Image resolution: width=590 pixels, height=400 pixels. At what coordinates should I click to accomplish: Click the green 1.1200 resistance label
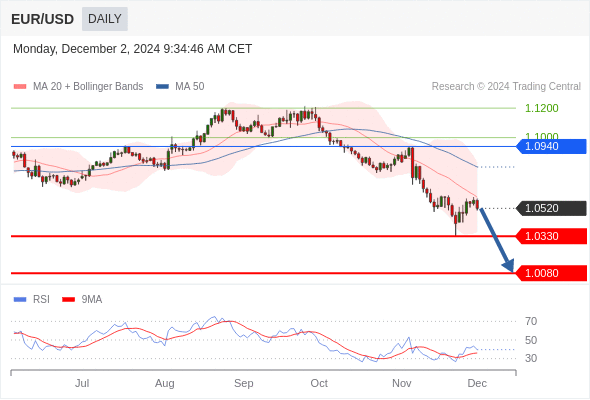(x=541, y=108)
